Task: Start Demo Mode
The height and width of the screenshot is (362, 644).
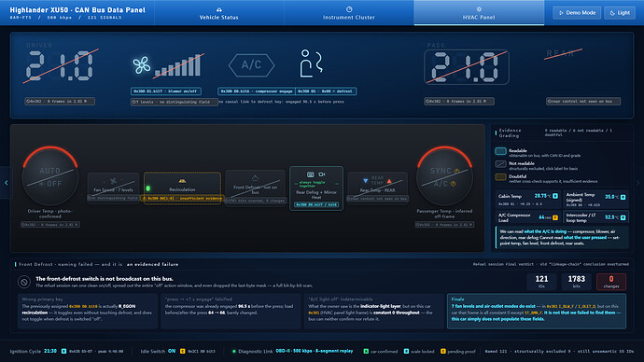Action: coord(577,13)
